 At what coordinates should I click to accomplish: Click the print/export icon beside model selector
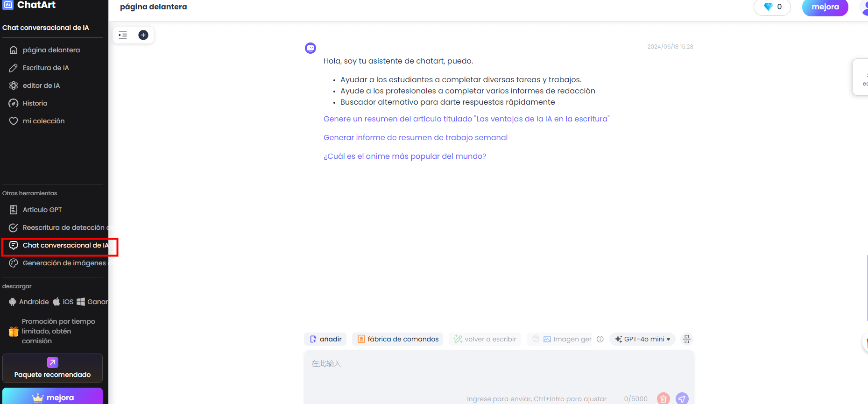pyautogui.click(x=686, y=339)
